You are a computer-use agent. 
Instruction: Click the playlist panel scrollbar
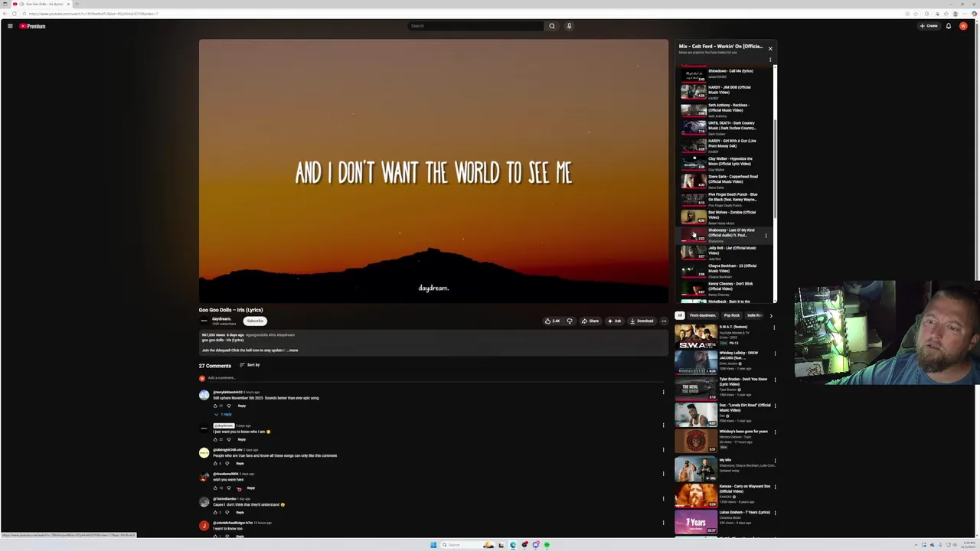[x=775, y=168]
